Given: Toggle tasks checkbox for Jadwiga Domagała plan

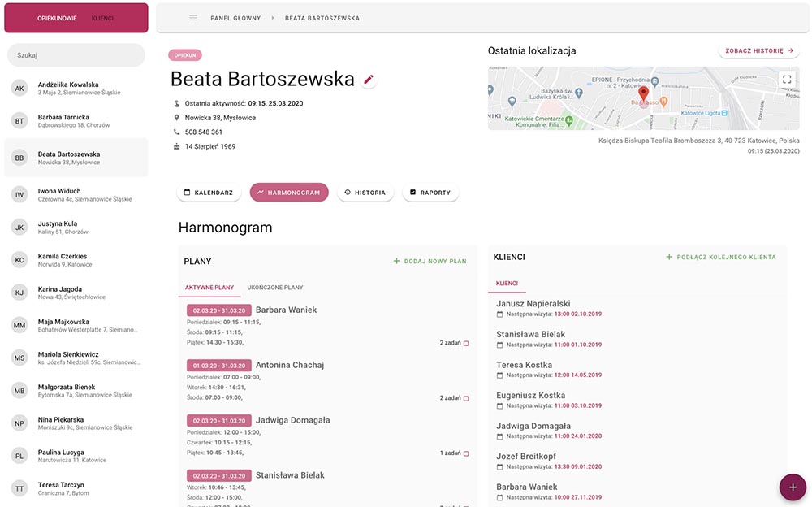Looking at the screenshot, I should point(466,453).
